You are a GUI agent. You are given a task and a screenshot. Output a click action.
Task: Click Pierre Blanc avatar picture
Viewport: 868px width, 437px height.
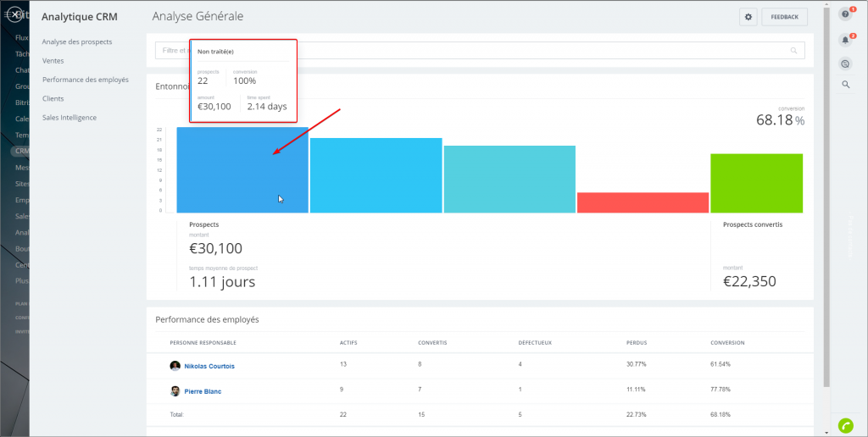tap(175, 391)
